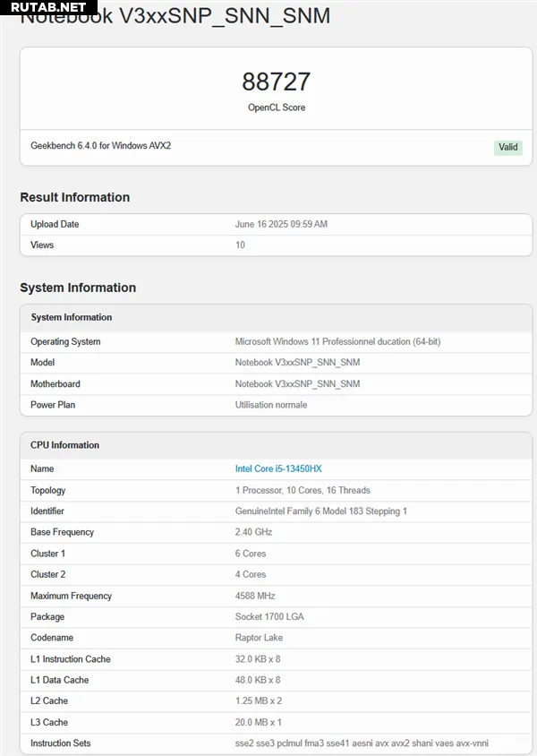The image size is (537, 756).
Task: Click the Maximum Frequency label
Action: 71,596
